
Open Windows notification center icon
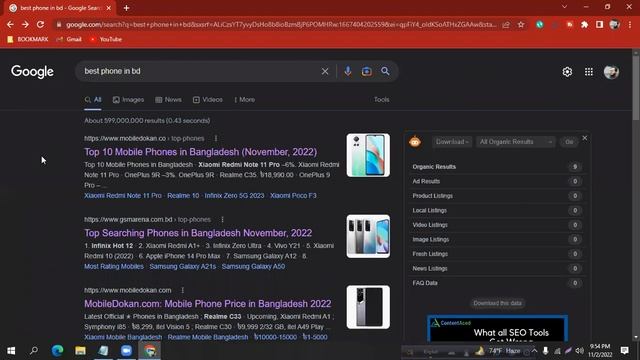pos(624,351)
